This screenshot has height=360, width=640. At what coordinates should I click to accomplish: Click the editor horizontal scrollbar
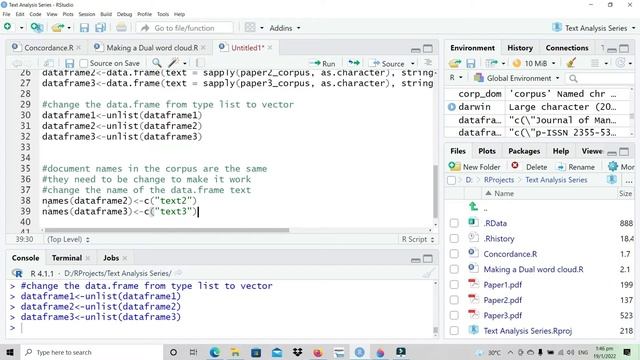[x=167, y=230]
